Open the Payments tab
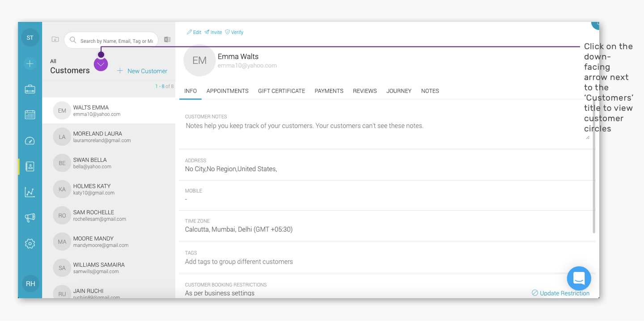This screenshot has height=321, width=644. click(329, 91)
